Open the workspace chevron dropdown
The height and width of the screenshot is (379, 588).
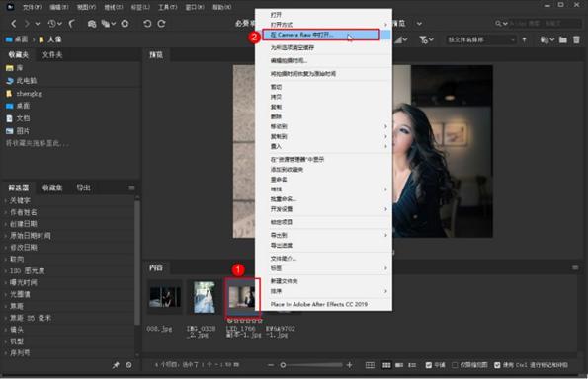click(x=419, y=24)
